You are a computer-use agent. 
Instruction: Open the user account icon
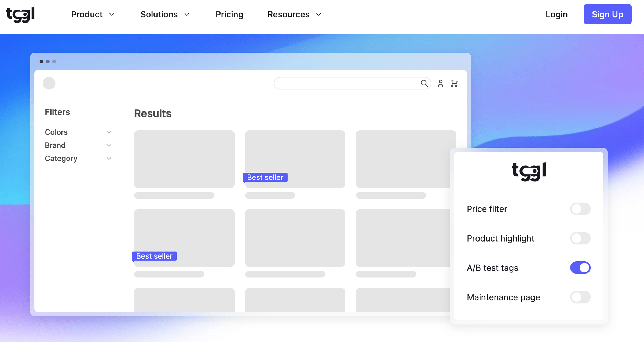440,83
